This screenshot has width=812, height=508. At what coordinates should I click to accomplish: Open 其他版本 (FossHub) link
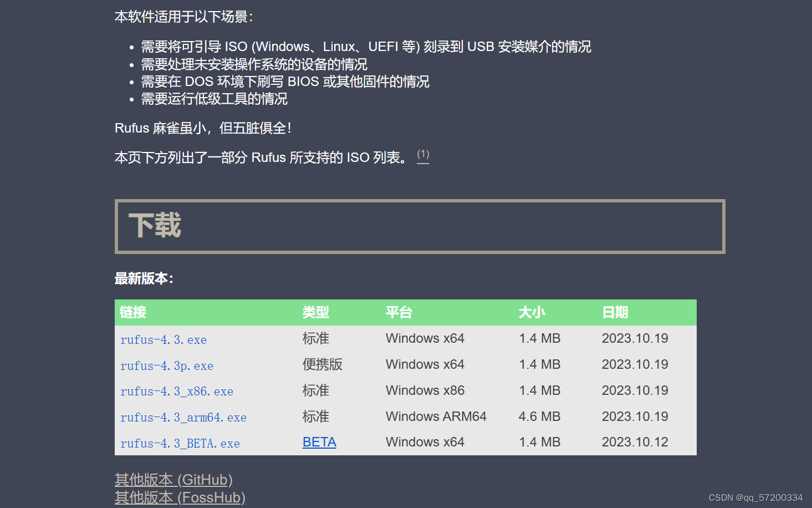[x=180, y=497]
